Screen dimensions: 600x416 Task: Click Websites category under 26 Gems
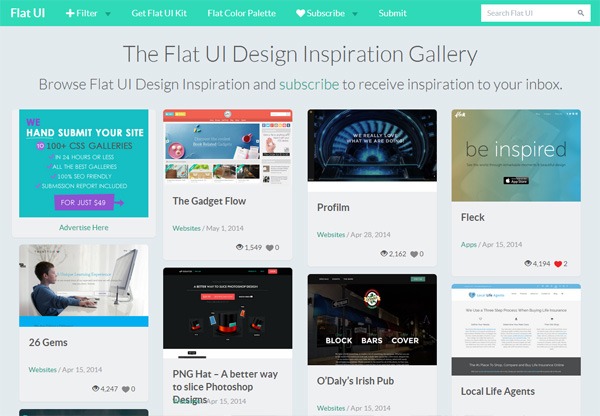[x=42, y=370]
